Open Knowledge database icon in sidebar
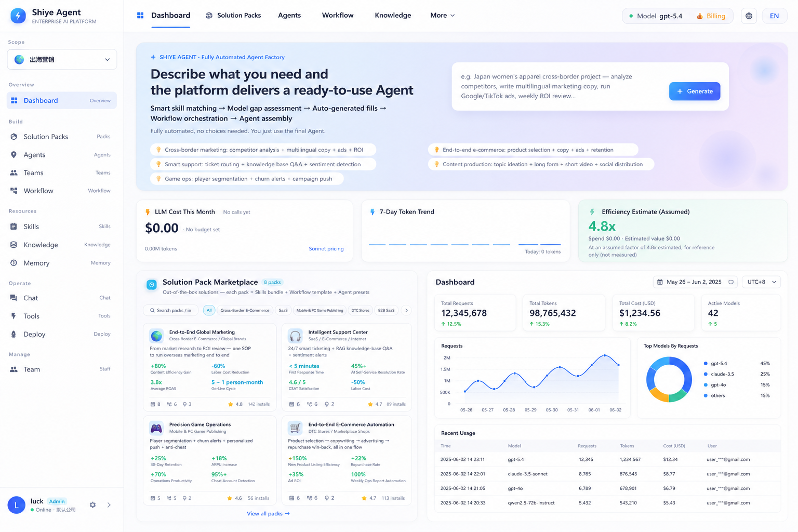 pos(14,245)
